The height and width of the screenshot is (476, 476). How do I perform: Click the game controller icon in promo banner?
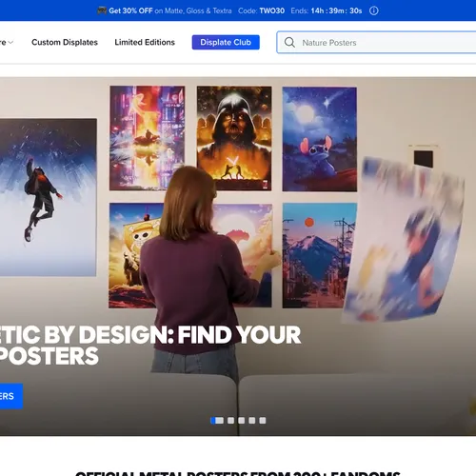(102, 10)
